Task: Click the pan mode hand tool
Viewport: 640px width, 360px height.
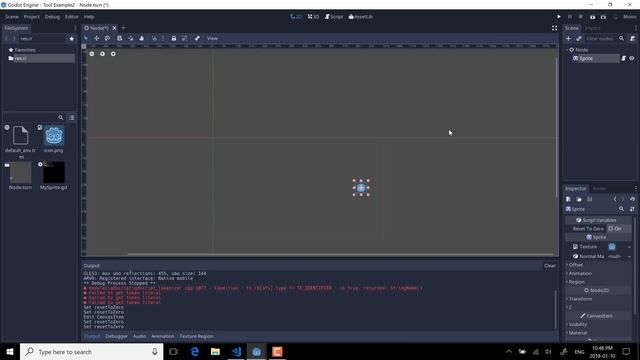Action: (x=142, y=38)
